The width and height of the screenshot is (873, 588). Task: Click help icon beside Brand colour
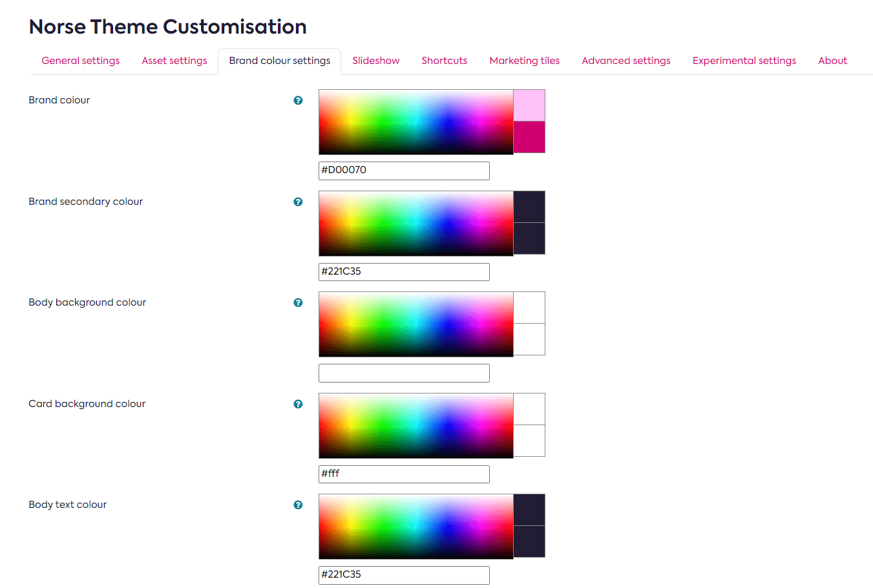click(x=298, y=101)
